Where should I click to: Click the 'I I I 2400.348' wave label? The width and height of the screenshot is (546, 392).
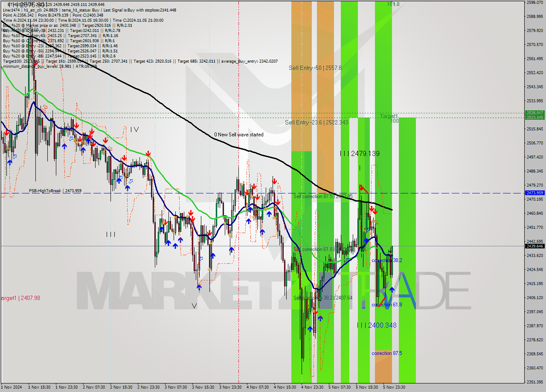click(377, 325)
